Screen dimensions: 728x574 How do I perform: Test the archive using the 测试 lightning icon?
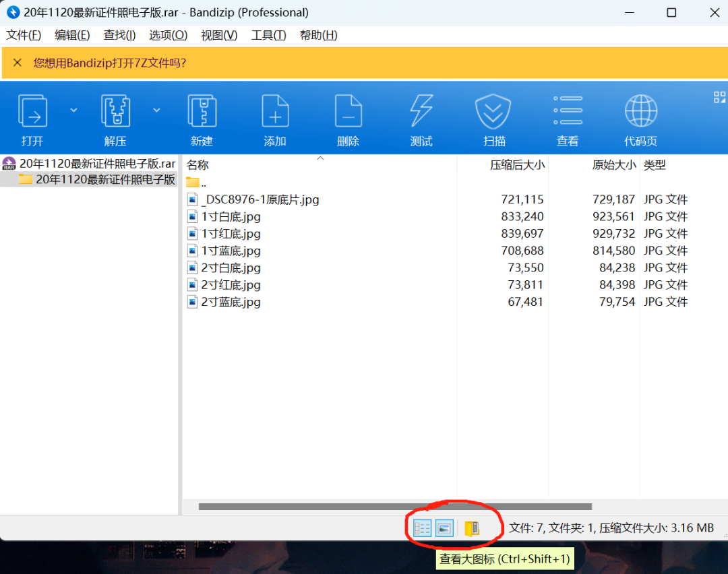pos(421,118)
